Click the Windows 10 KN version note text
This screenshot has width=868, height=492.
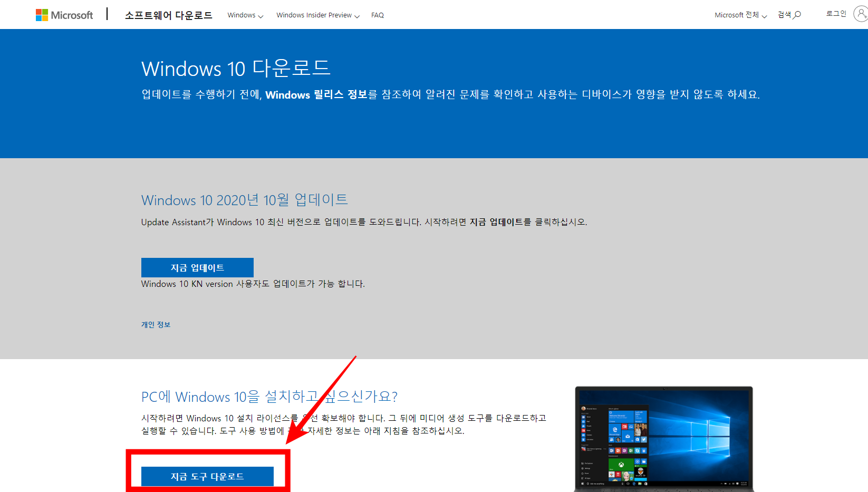[253, 284]
